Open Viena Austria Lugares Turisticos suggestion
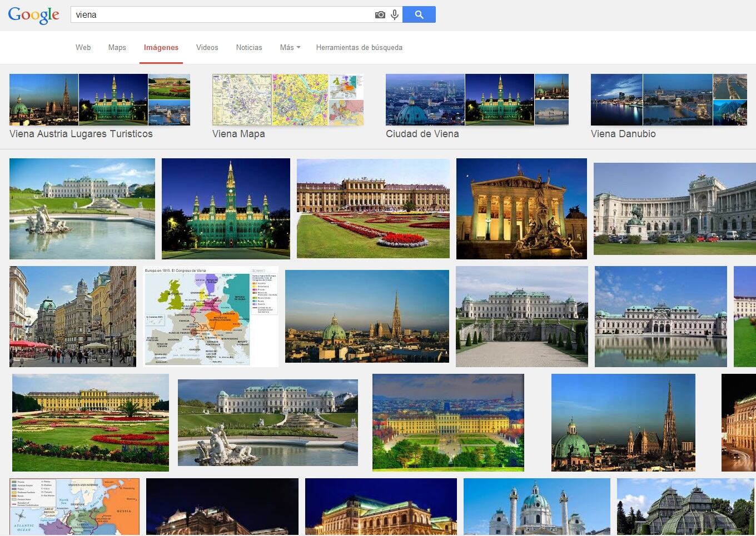The height and width of the screenshot is (536, 756). click(81, 134)
